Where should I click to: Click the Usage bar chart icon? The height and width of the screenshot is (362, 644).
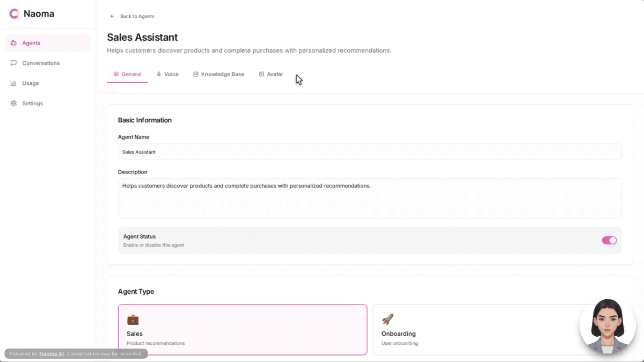13,83
